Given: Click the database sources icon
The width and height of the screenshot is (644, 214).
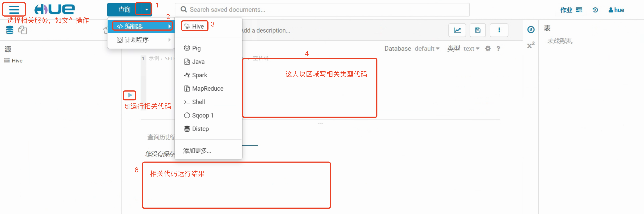Looking at the screenshot, I should (10, 30).
